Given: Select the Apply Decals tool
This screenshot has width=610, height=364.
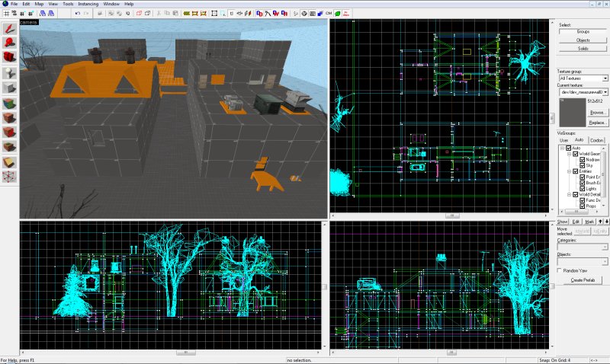Looking at the screenshot, I should (x=9, y=132).
